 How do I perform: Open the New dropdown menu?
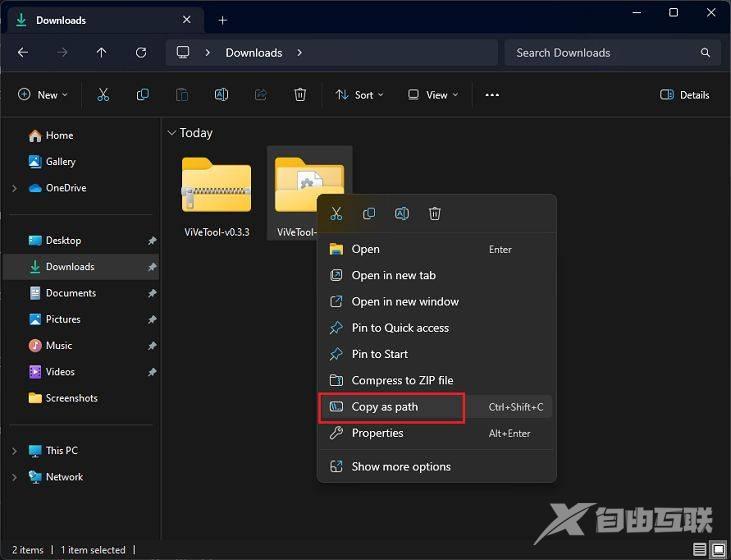coord(42,95)
